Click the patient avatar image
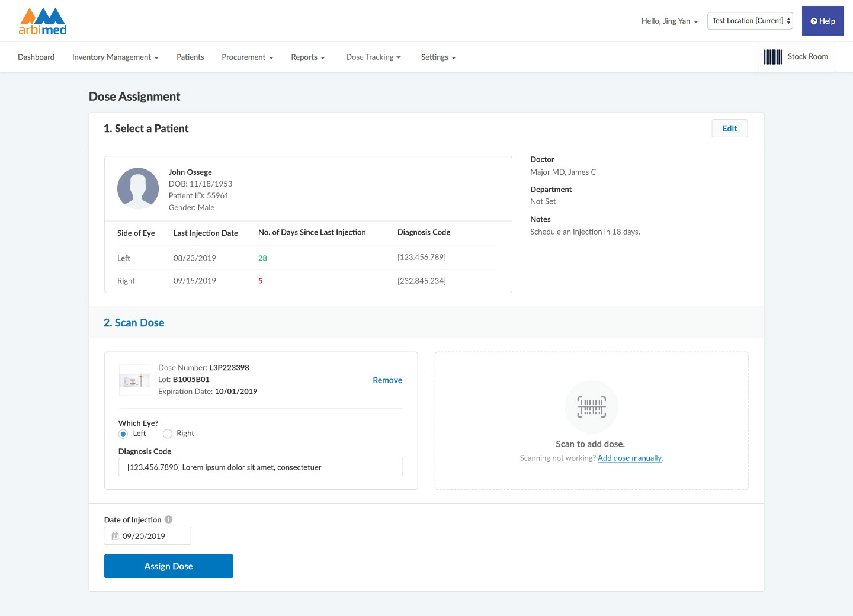 pos(138,188)
